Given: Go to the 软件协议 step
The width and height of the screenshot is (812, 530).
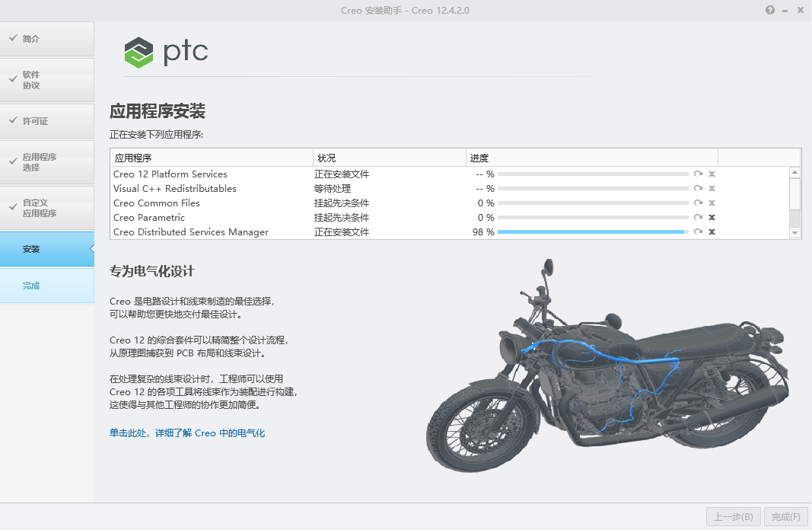Looking at the screenshot, I should 47,80.
